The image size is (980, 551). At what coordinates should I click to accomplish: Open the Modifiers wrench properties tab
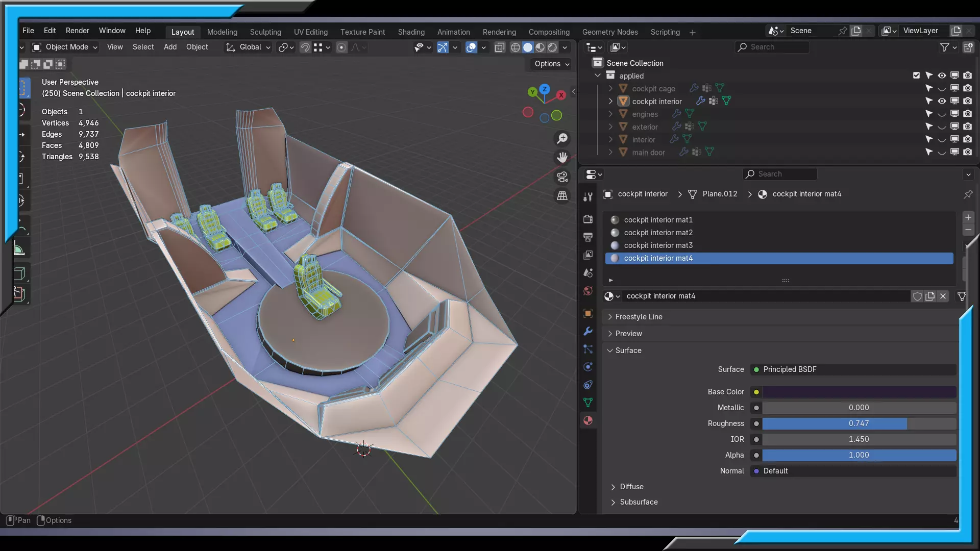[x=588, y=331]
